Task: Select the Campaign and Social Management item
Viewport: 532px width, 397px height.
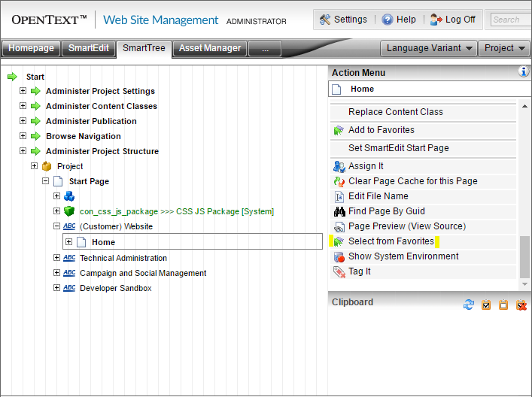Action: point(143,273)
